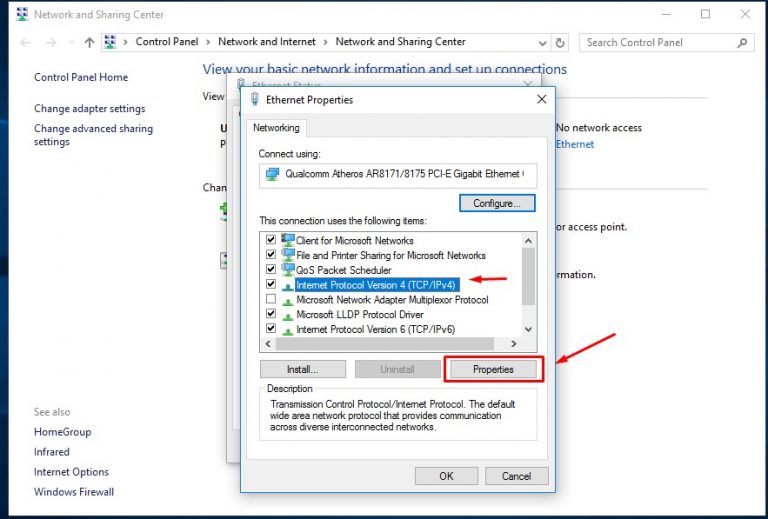Click Cancel in Ethernet Properties

[x=516, y=476]
